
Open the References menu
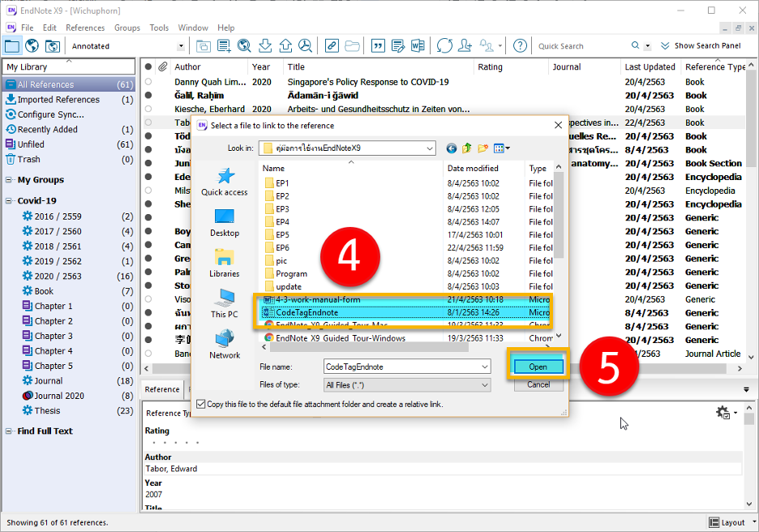pyautogui.click(x=85, y=28)
